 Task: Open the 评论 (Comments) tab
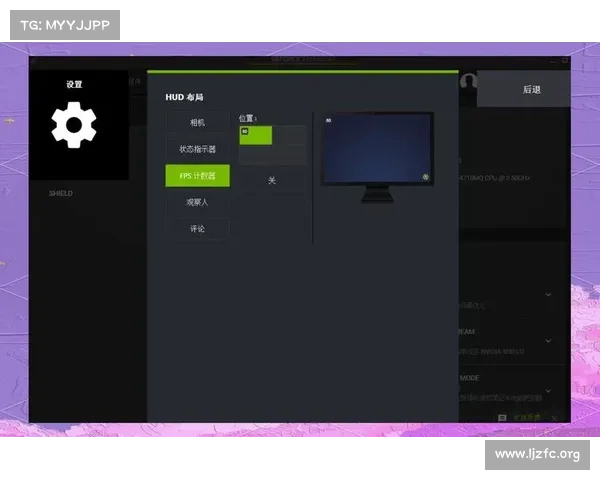point(197,229)
